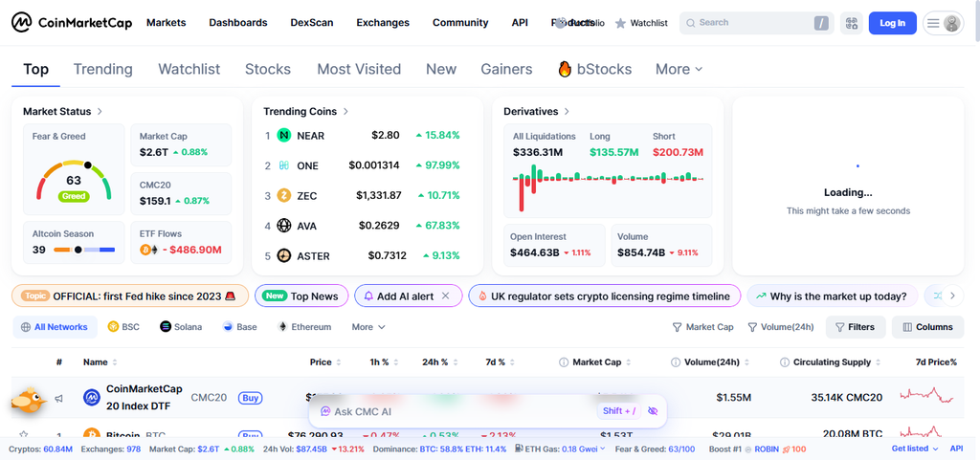Sort the table by Name column
This screenshot has width=980, height=460.
[100, 362]
